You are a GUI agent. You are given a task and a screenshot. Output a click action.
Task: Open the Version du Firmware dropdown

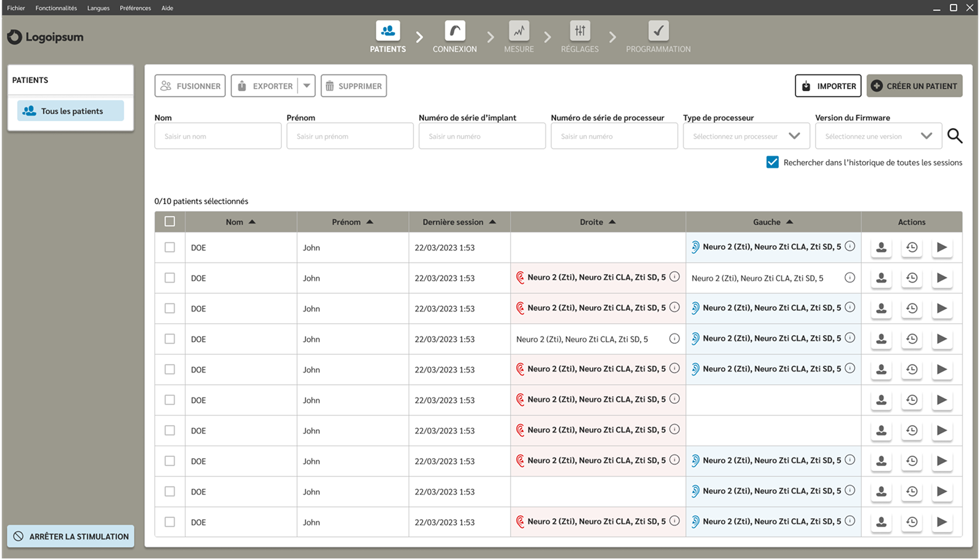(878, 136)
